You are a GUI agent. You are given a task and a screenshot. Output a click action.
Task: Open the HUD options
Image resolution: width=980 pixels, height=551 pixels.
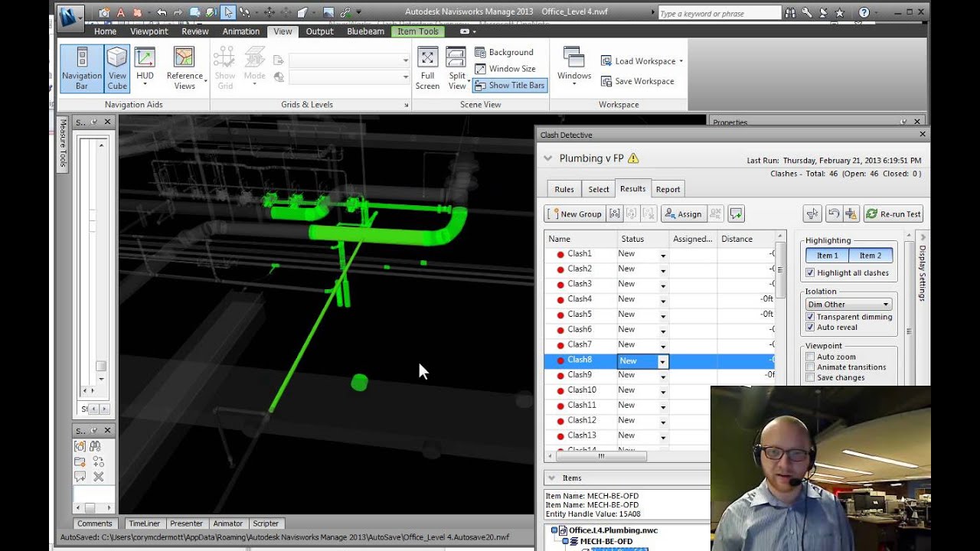pos(145,69)
